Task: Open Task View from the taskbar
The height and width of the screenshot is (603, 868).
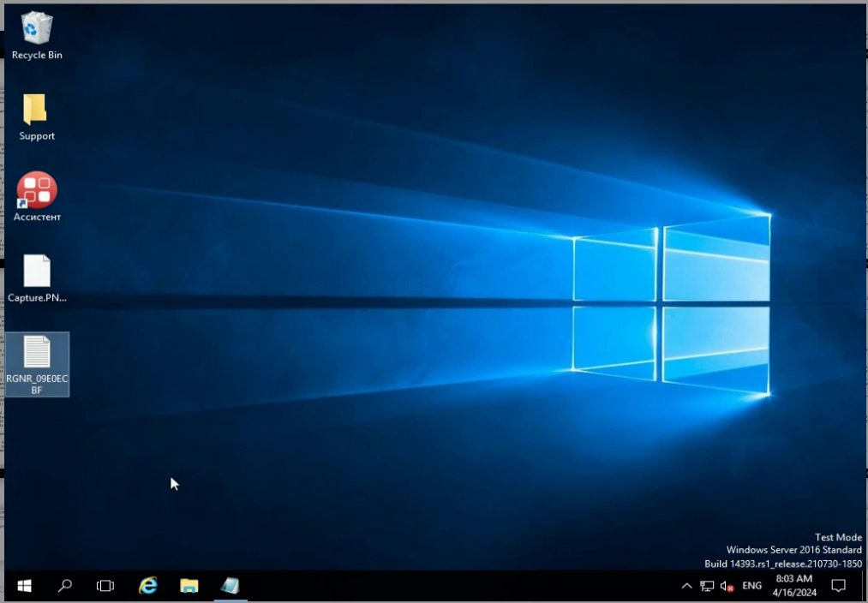Action: coord(105,586)
